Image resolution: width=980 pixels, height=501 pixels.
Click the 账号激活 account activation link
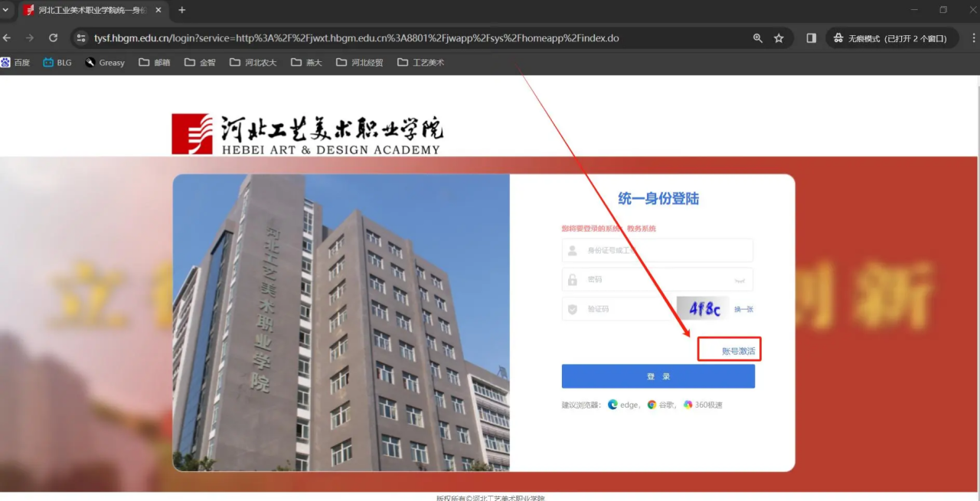click(738, 351)
